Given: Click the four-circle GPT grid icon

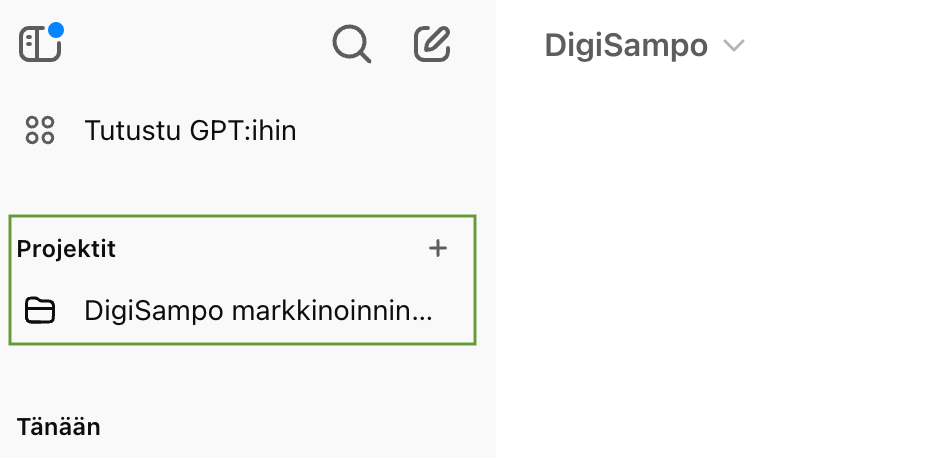Looking at the screenshot, I should coord(40,131).
